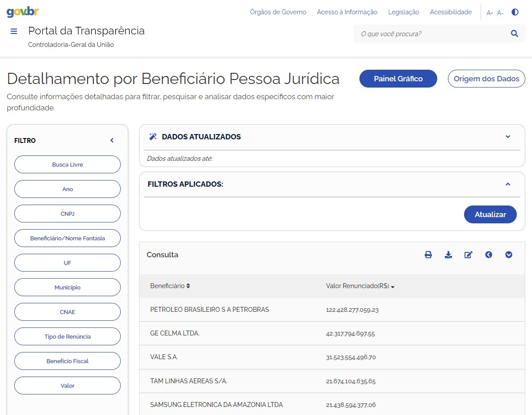Decrease font size with A-
This screenshot has width=532, height=415.
(x=500, y=13)
